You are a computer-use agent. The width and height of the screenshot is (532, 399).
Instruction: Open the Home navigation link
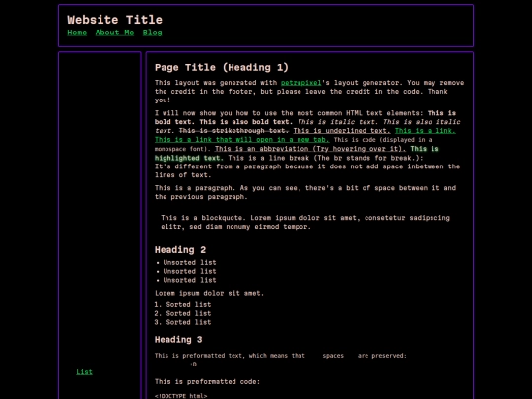pyautogui.click(x=77, y=33)
